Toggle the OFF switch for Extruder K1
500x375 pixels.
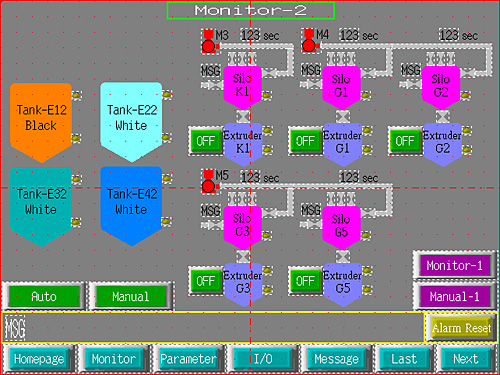(x=206, y=141)
